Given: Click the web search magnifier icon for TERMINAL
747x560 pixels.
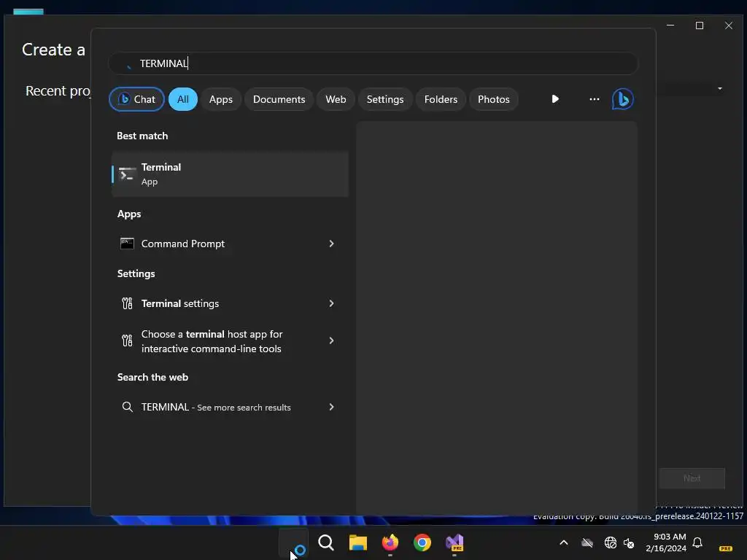Looking at the screenshot, I should (x=127, y=407).
